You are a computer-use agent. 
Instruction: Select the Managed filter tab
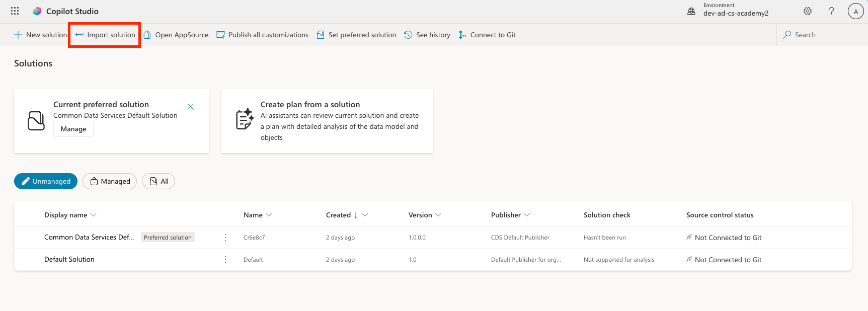(110, 181)
